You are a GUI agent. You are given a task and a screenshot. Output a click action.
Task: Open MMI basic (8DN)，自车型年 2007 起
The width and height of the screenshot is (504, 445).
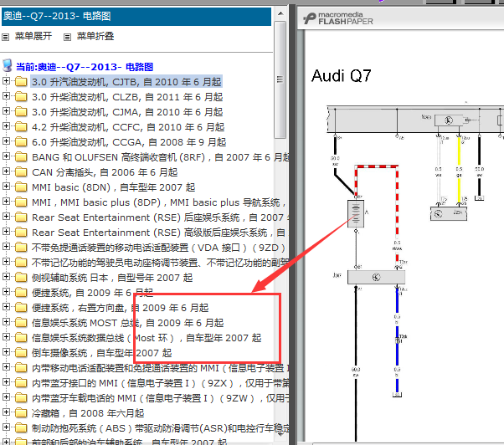[x=114, y=187]
